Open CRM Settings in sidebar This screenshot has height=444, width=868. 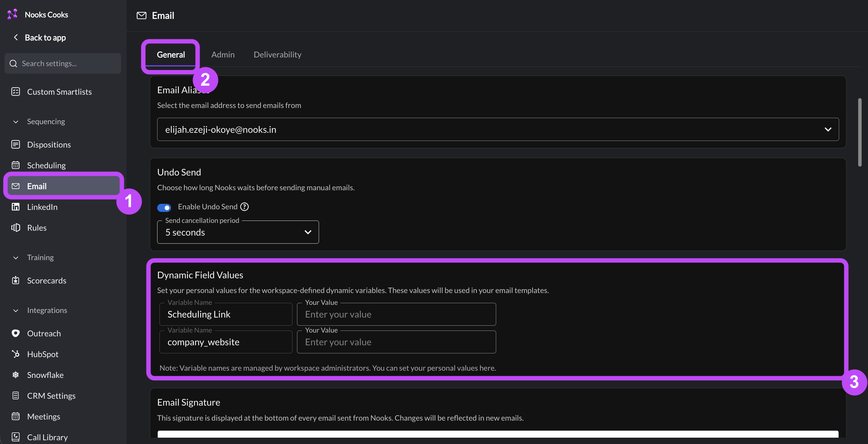pos(51,396)
